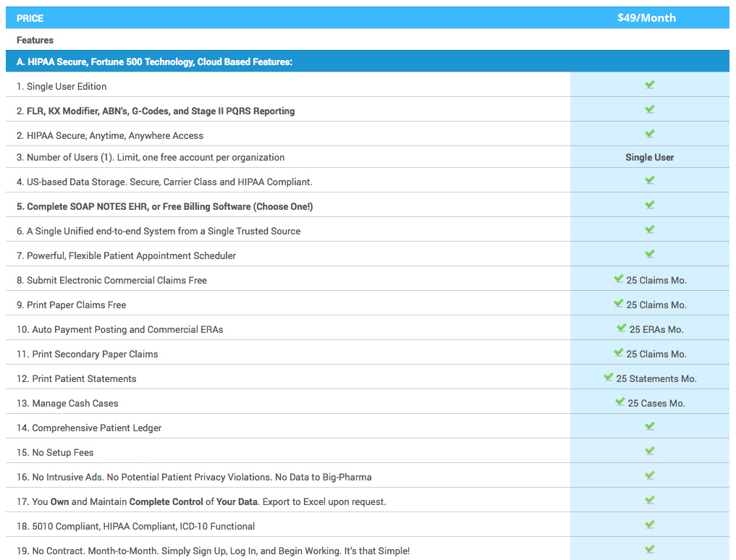The width and height of the screenshot is (736, 560).
Task: Click the HIPAA Secure, Fortune 500 Technology section header
Action: coord(154,62)
